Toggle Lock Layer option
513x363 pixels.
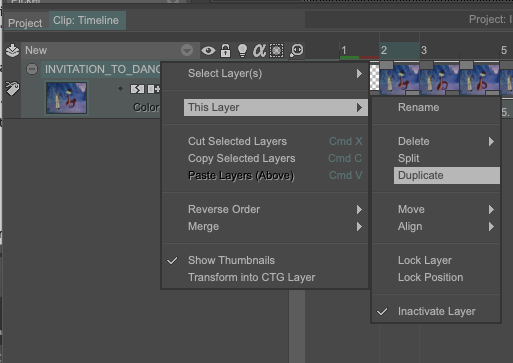[447, 260]
